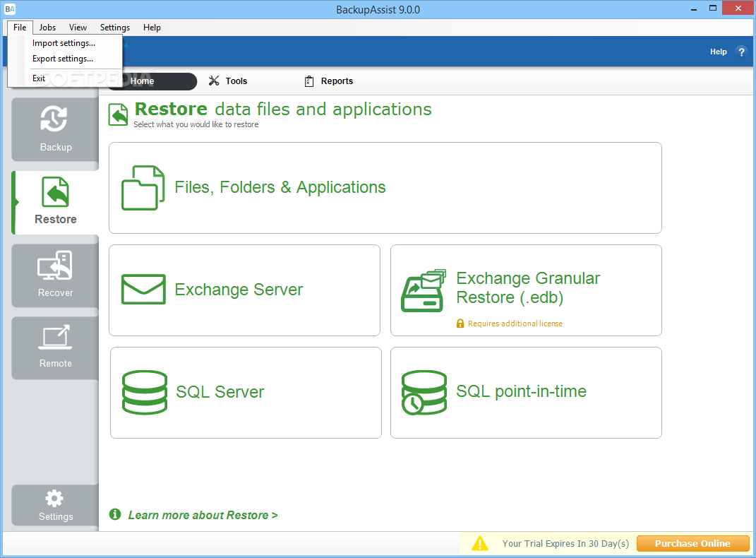Select Files, Folders & Applications restore text
The image size is (756, 558).
[280, 187]
